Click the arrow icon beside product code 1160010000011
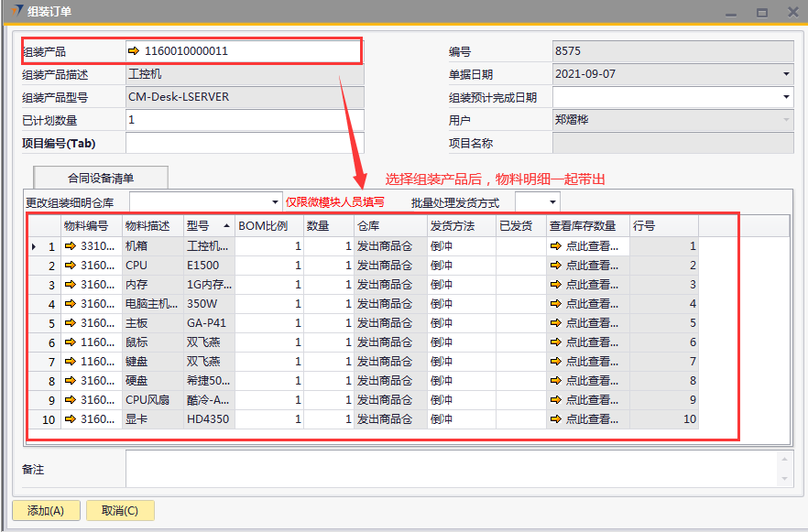 click(x=134, y=51)
